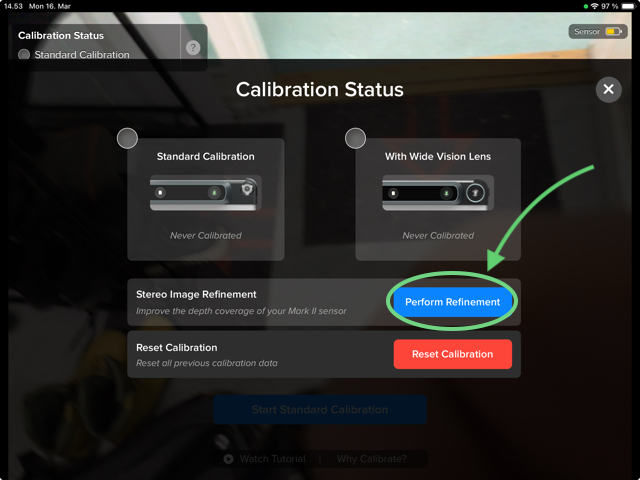The width and height of the screenshot is (640, 480).
Task: Click the 'Reset Calibration' row label
Action: pos(177,347)
